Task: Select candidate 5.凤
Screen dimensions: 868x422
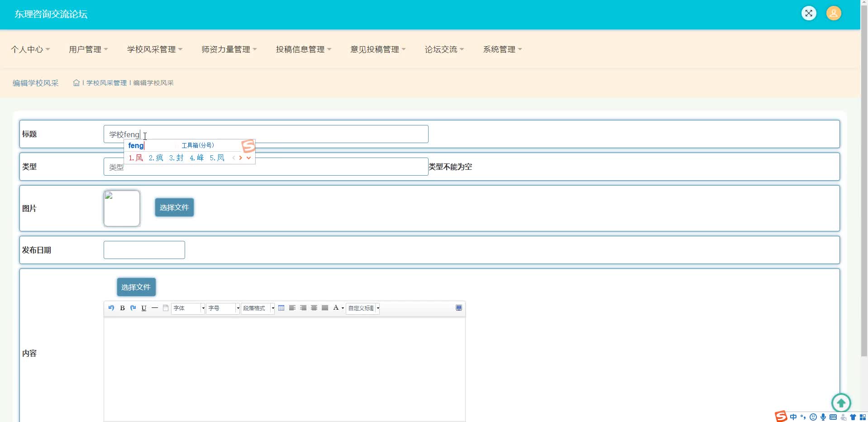Action: click(x=217, y=158)
